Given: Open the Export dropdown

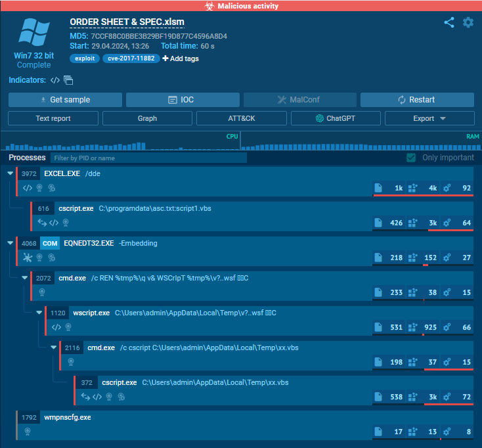Looking at the screenshot, I should [429, 118].
